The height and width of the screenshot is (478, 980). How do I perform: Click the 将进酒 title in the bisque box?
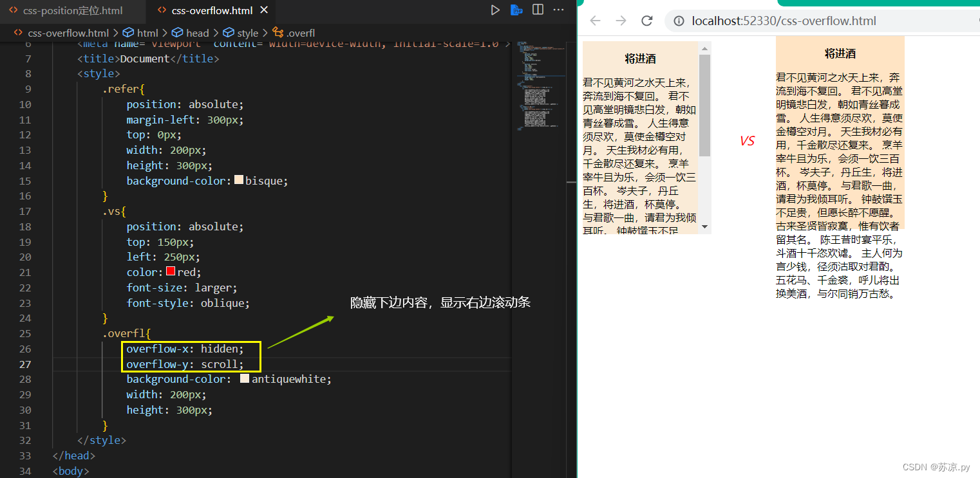tap(840, 53)
